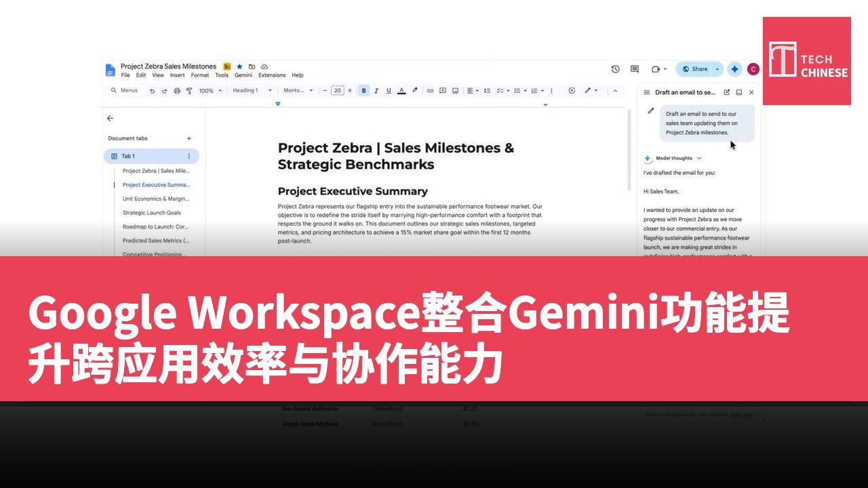This screenshot has height=488, width=868.
Task: Edit the prompt with the pencil icon
Action: coord(650,110)
